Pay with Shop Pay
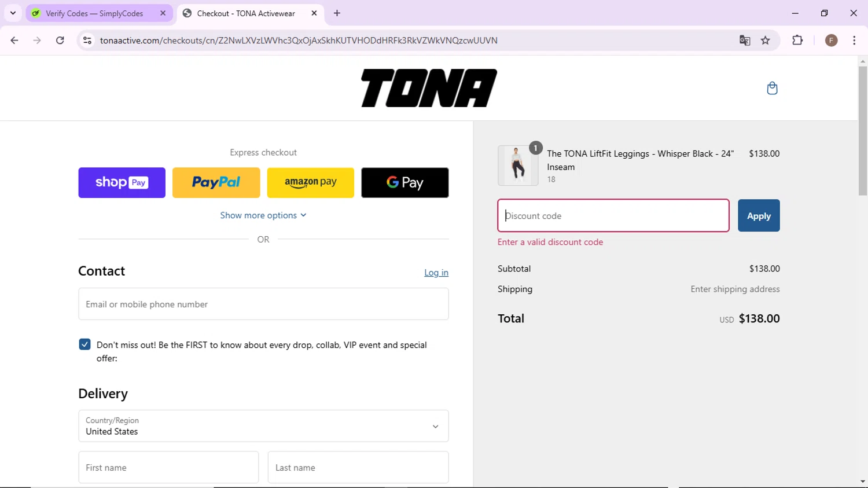The image size is (868, 488). (122, 183)
